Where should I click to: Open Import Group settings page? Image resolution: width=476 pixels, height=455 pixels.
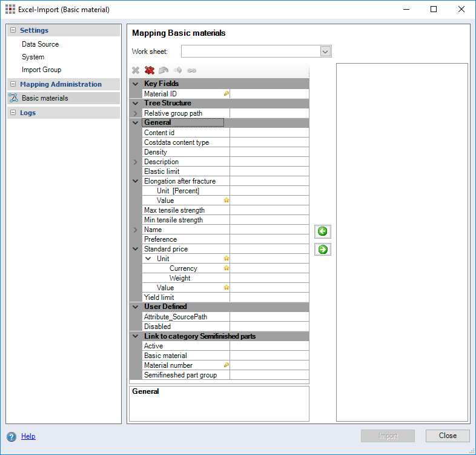(41, 70)
